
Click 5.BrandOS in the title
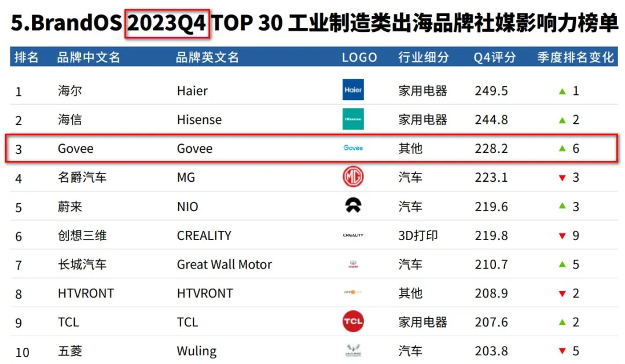click(66, 23)
